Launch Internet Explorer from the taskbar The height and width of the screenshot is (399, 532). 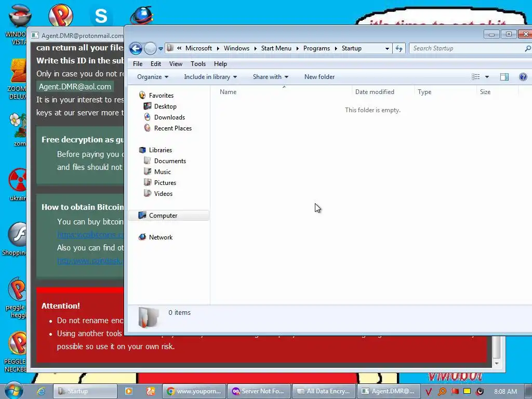coord(41,391)
